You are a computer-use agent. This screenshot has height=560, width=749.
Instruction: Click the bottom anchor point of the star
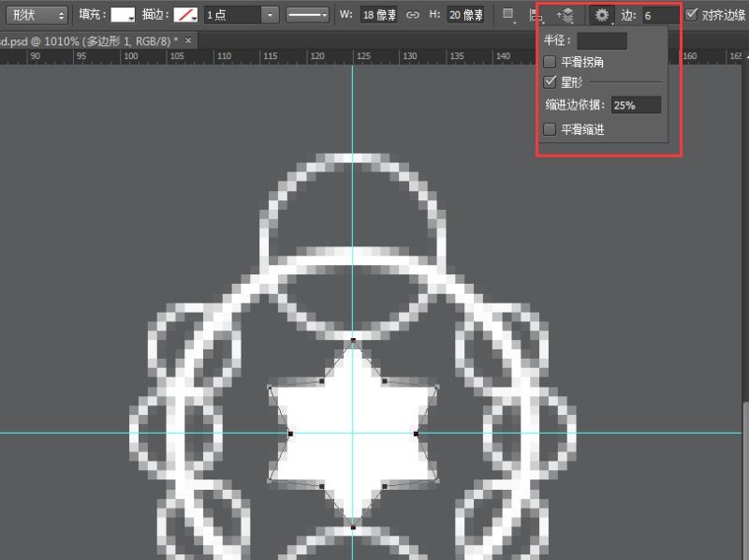353,527
